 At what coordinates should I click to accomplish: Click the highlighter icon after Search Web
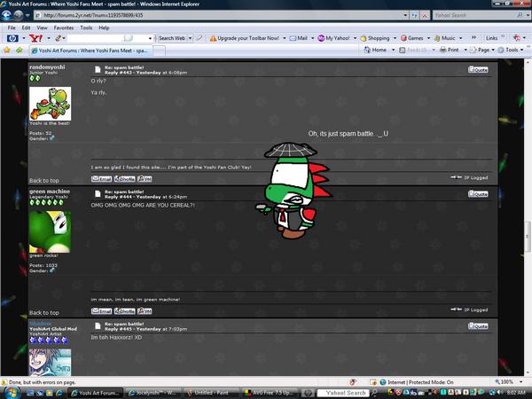click(199, 38)
